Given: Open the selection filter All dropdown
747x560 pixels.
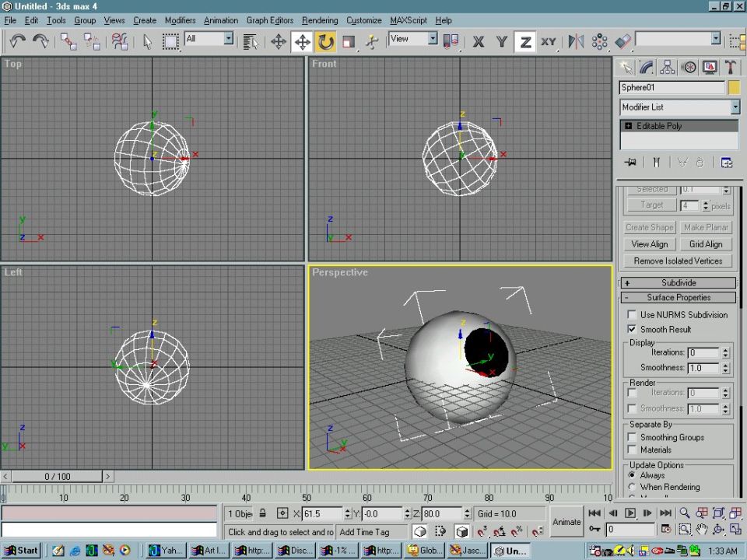Looking at the screenshot, I should tap(229, 39).
